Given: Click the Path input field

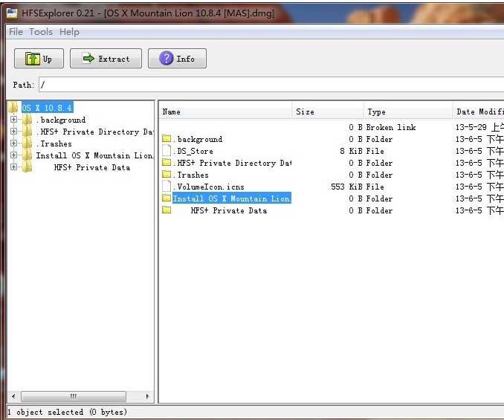Looking at the screenshot, I should [x=271, y=85].
